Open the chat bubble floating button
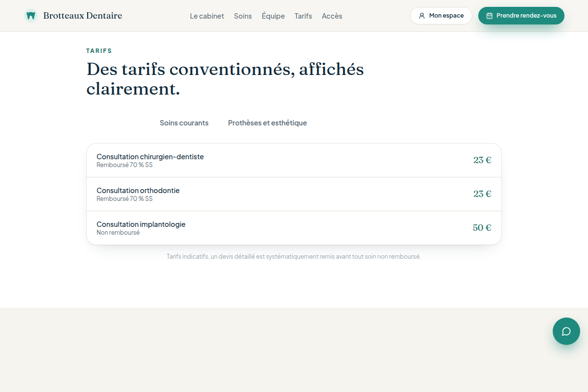 (x=566, y=331)
